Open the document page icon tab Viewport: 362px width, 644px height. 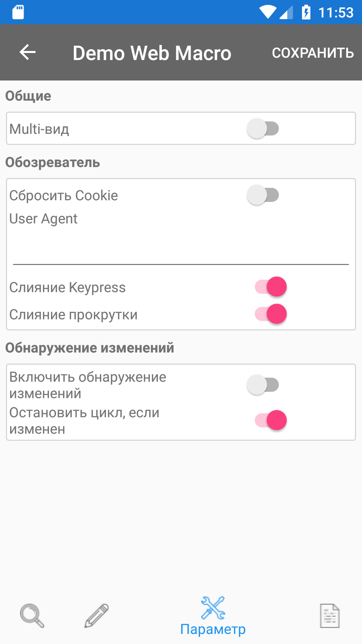[x=330, y=615]
